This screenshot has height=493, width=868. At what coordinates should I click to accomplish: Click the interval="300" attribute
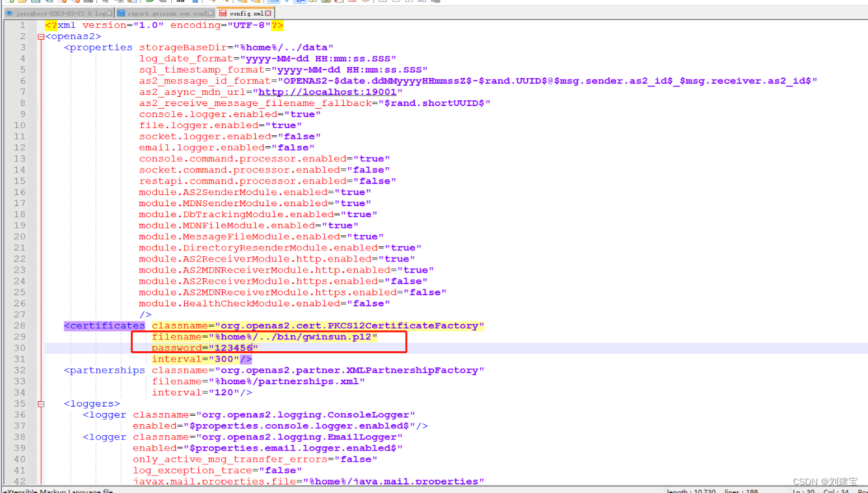click(x=195, y=359)
